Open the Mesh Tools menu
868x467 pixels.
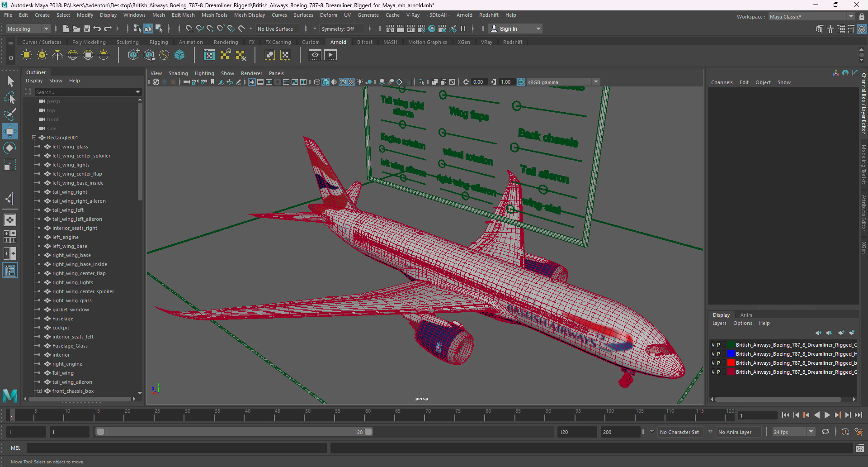coord(214,15)
